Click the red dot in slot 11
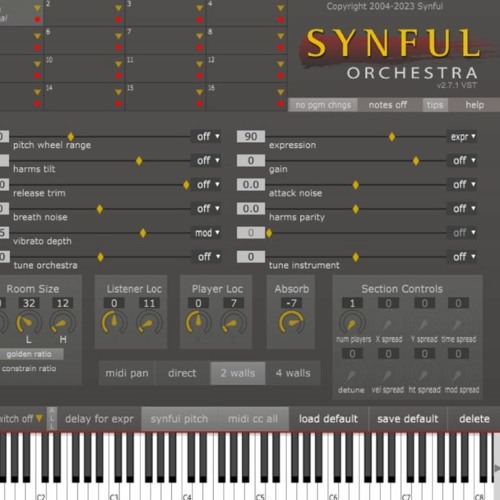This screenshot has width=500, height=500. point(200,76)
